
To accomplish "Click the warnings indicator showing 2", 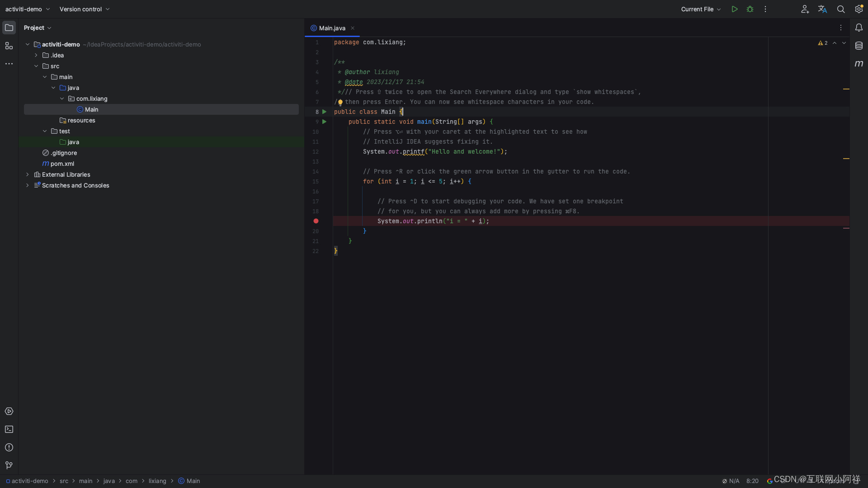I will coord(823,43).
